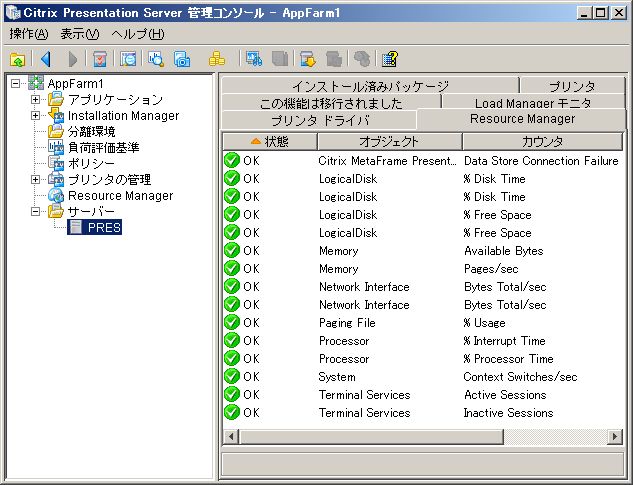Open the 表示(V) menu
Image resolution: width=633 pixels, height=485 pixels.
click(80, 34)
